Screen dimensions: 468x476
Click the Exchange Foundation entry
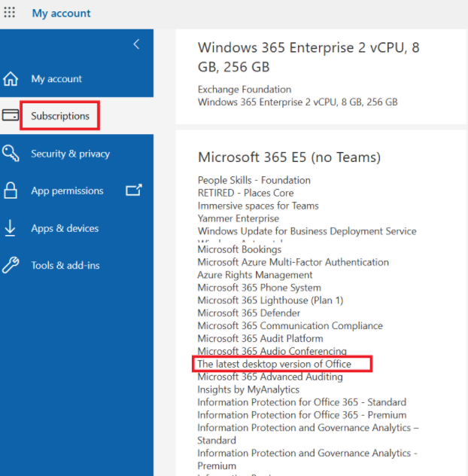pyautogui.click(x=245, y=89)
